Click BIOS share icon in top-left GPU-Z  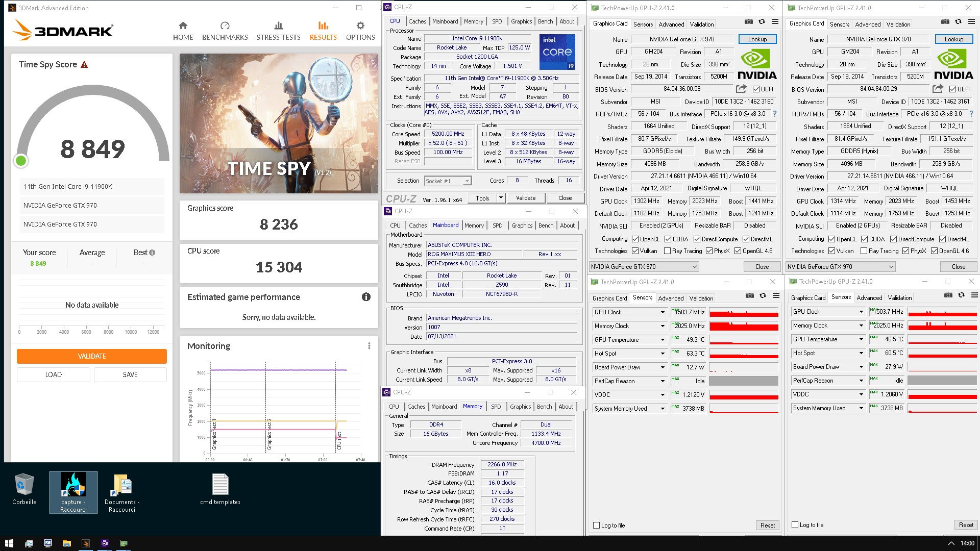(741, 89)
